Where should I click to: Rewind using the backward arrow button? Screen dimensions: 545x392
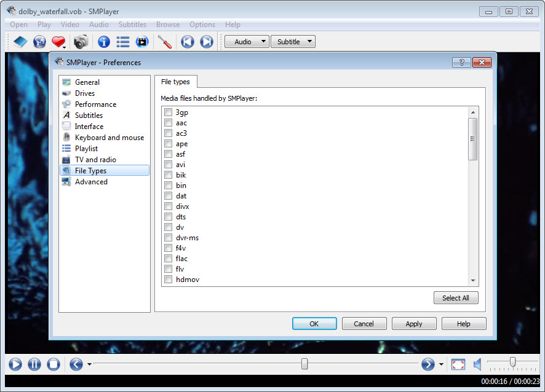(76, 364)
